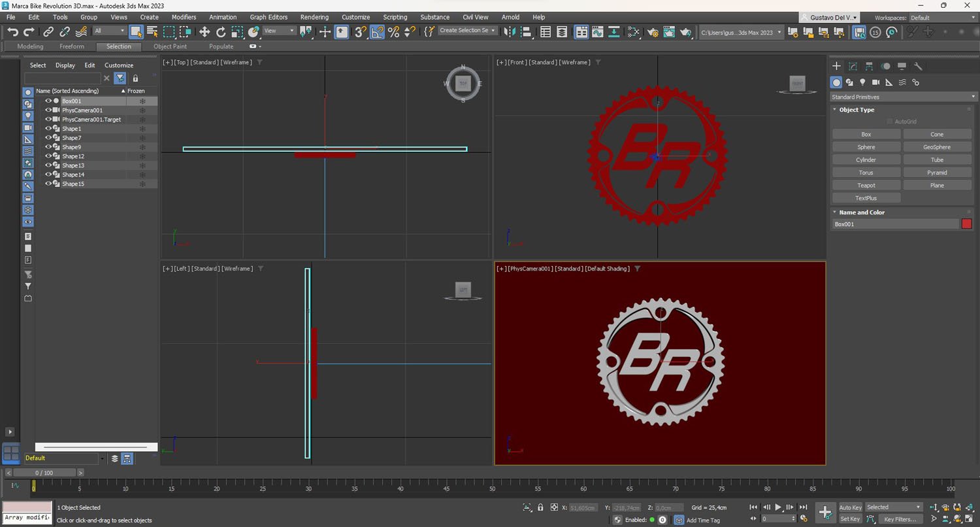Activate the Select Object tool

[136, 31]
